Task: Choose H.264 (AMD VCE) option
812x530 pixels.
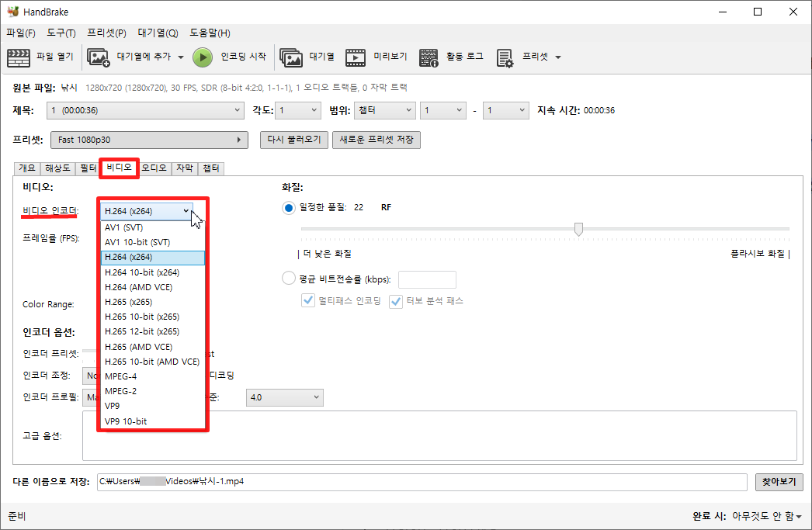Action: point(153,287)
